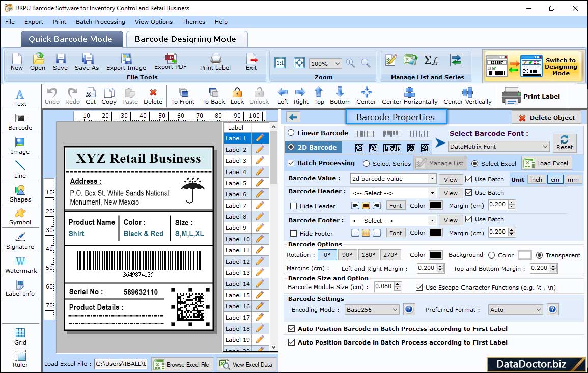Click the New file icon
The width and height of the screenshot is (588, 373).
[x=17, y=62]
